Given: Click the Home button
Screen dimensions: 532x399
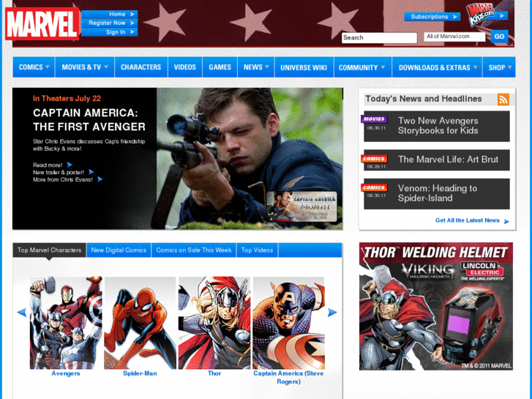Looking at the screenshot, I should [x=110, y=14].
